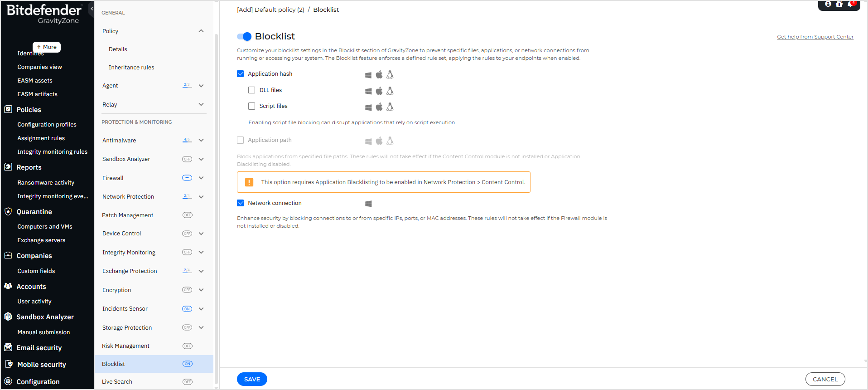The image size is (868, 390).
Task: Expand the Device Control chevron
Action: coord(201,234)
